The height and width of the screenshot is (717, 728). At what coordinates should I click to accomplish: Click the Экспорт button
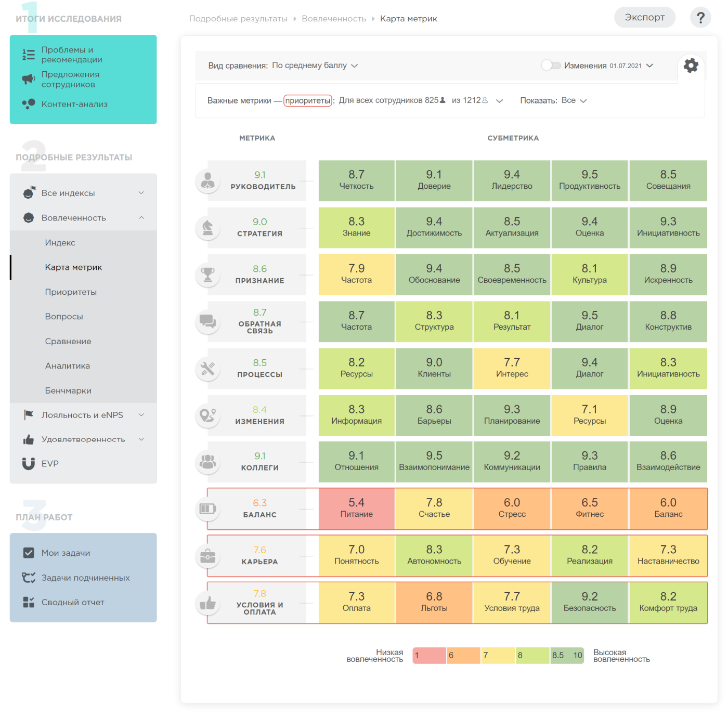pos(645,17)
